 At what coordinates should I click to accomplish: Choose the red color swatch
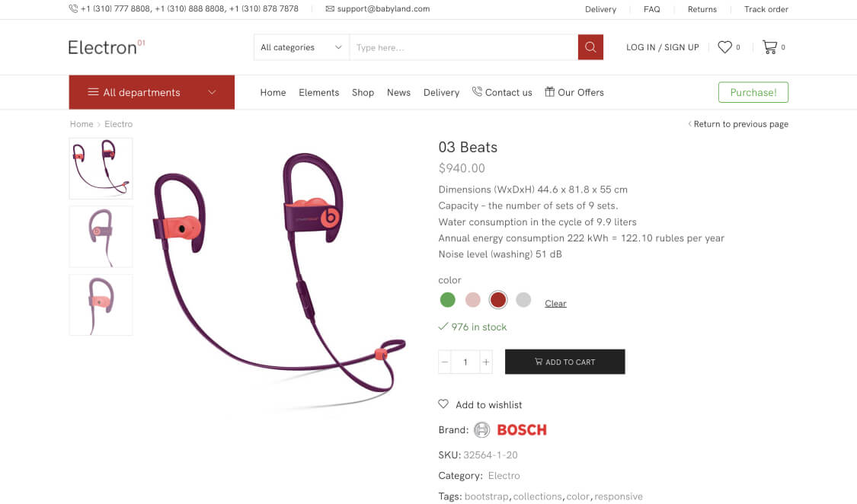(x=498, y=300)
